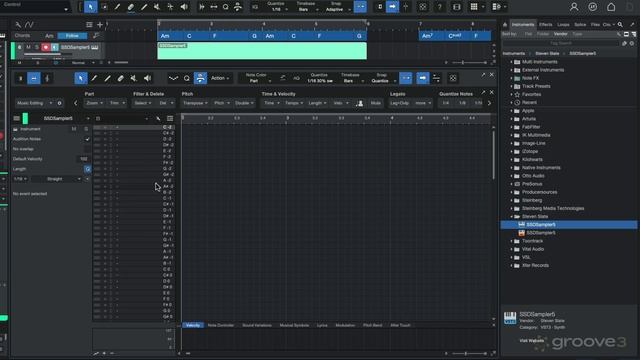Solo the SSDSampler5 track
The width and height of the screenshot is (640, 360).
click(x=37, y=47)
